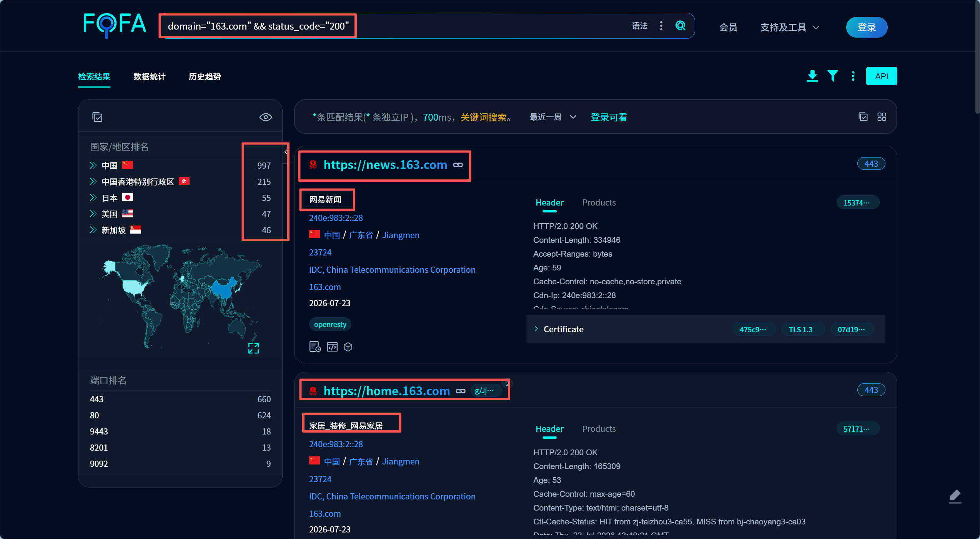Click the link icon beside home.163.com
This screenshot has width=980, height=539.
click(461, 391)
